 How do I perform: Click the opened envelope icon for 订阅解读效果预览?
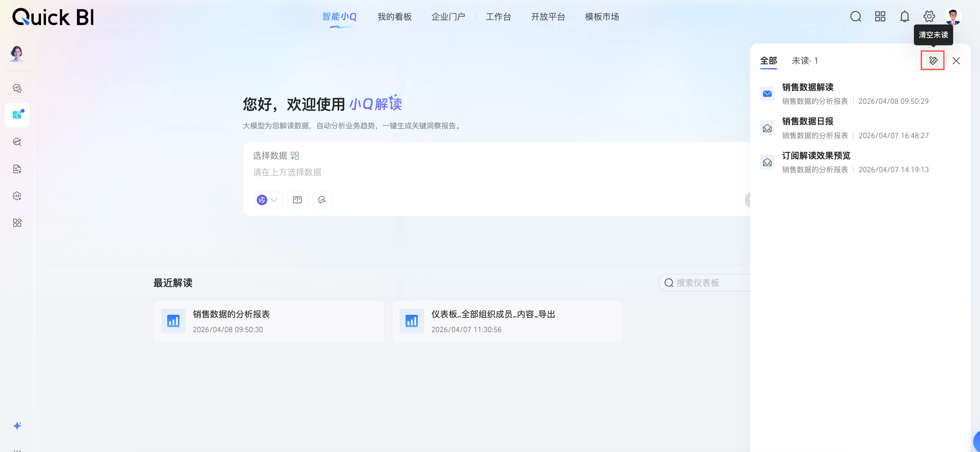coord(767,162)
